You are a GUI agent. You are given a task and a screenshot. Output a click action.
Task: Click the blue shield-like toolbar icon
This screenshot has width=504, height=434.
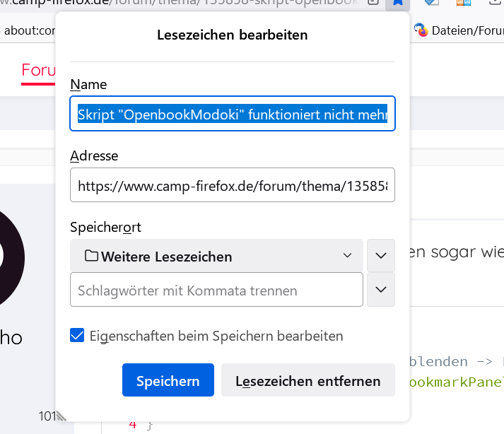tap(430, 3)
